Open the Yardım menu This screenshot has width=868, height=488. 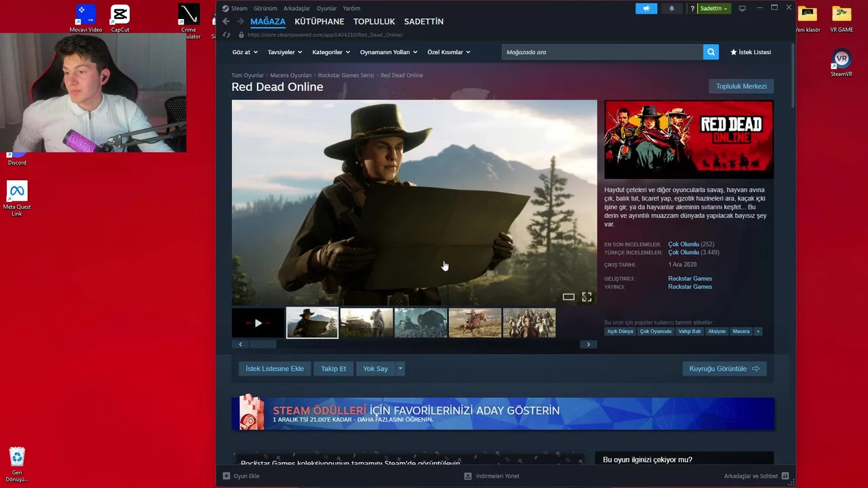[352, 8]
